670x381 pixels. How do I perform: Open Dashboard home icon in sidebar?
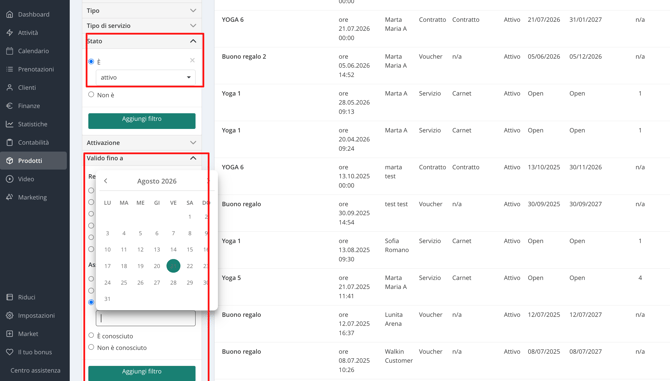9,15
